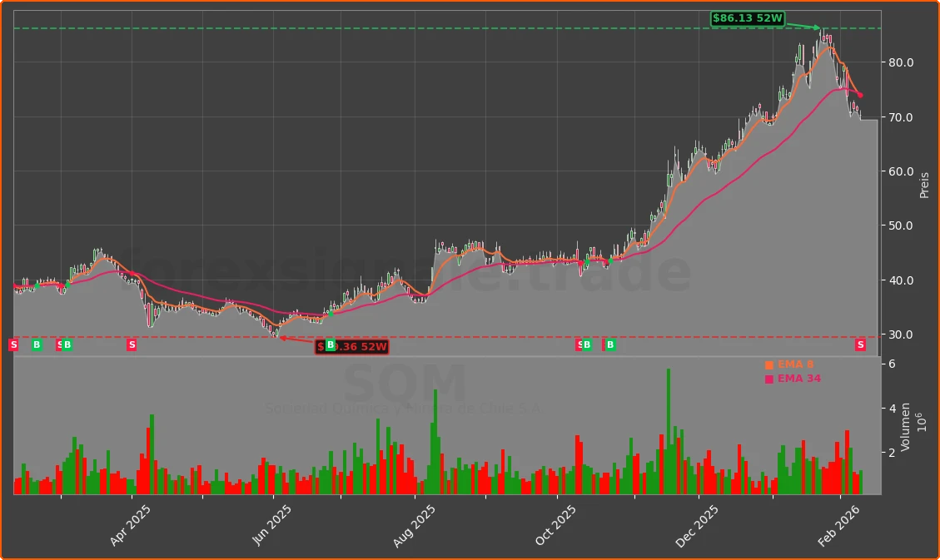The height and width of the screenshot is (560, 940).
Task: Select the final S sell marker near February 2026
Action: pos(860,344)
